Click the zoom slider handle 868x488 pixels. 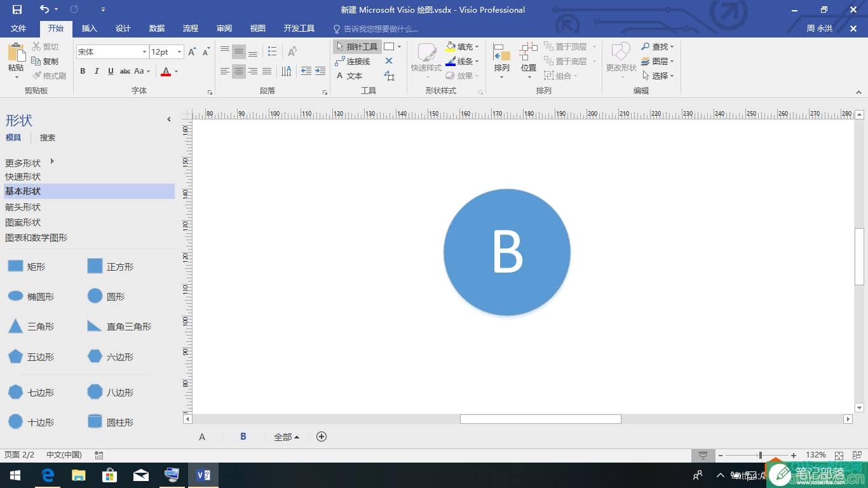[760, 455]
